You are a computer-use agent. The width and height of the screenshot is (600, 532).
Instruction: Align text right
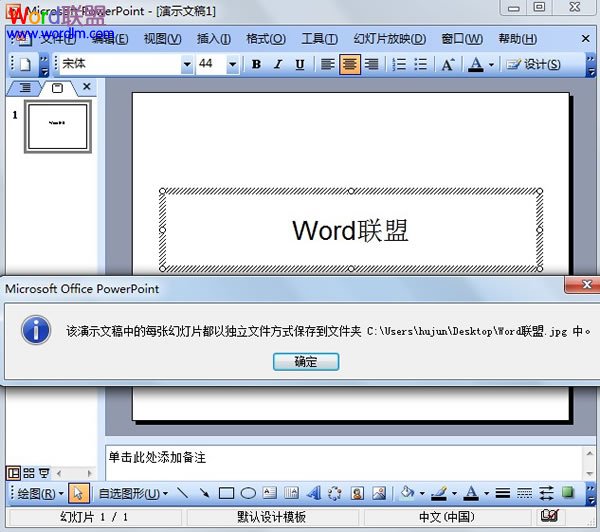point(371,64)
